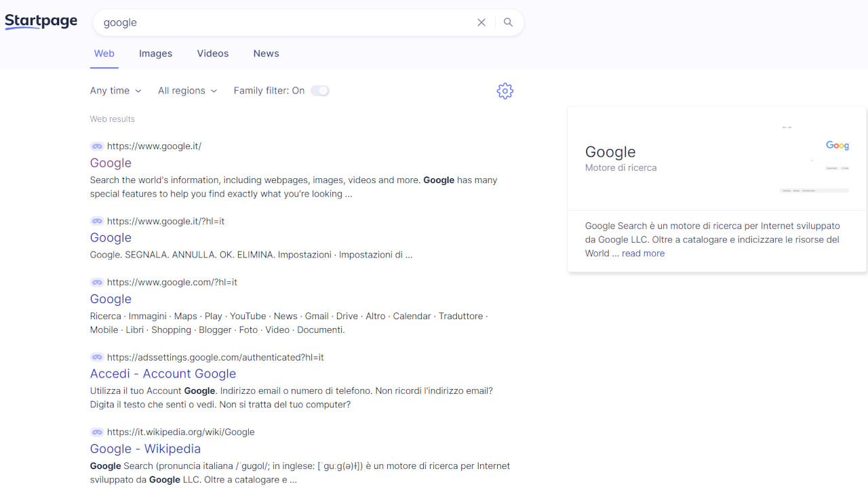Open the All regions dropdown
Image resolution: width=868 pixels, height=488 pixels.
click(188, 91)
